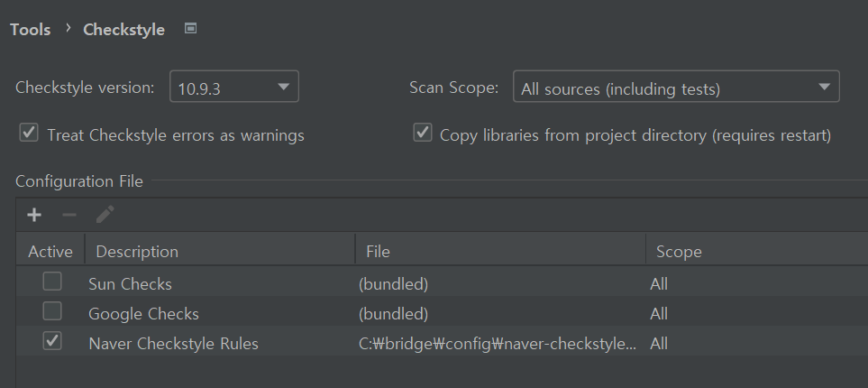
Task: Click the All scope cell for Google Checks
Action: 659,314
